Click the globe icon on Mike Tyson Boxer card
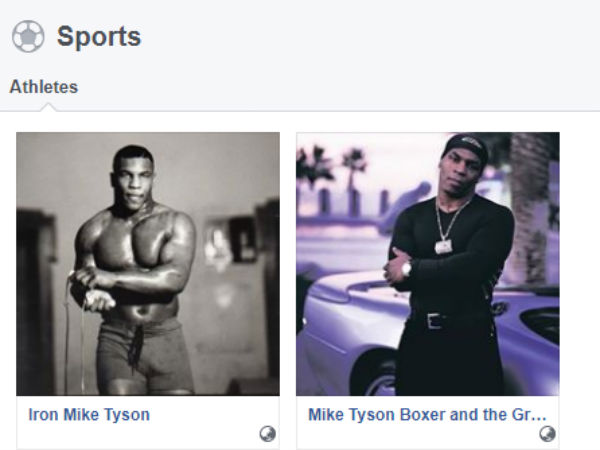This screenshot has height=450, width=600. (x=547, y=433)
